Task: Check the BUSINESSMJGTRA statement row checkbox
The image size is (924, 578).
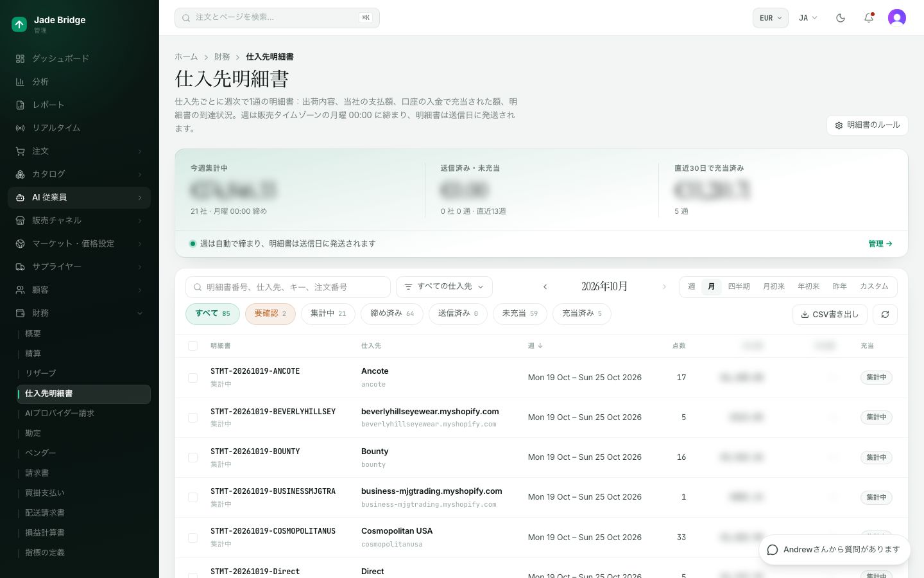Action: pyautogui.click(x=193, y=497)
